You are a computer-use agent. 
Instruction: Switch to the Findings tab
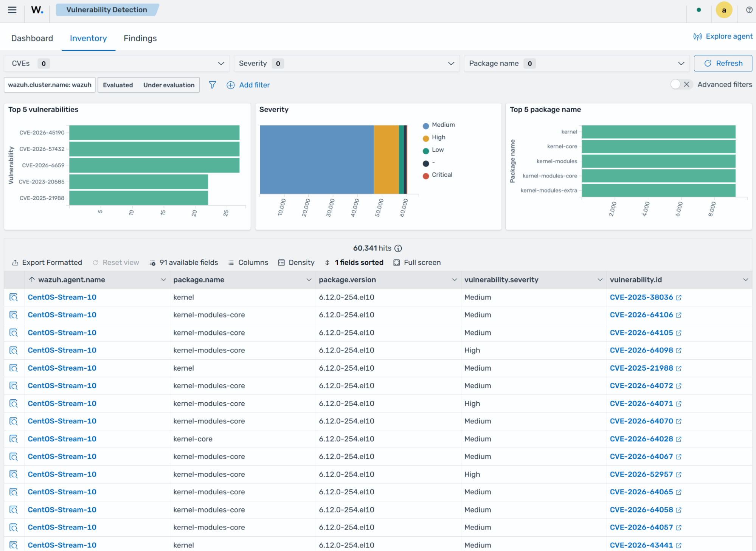(x=140, y=38)
